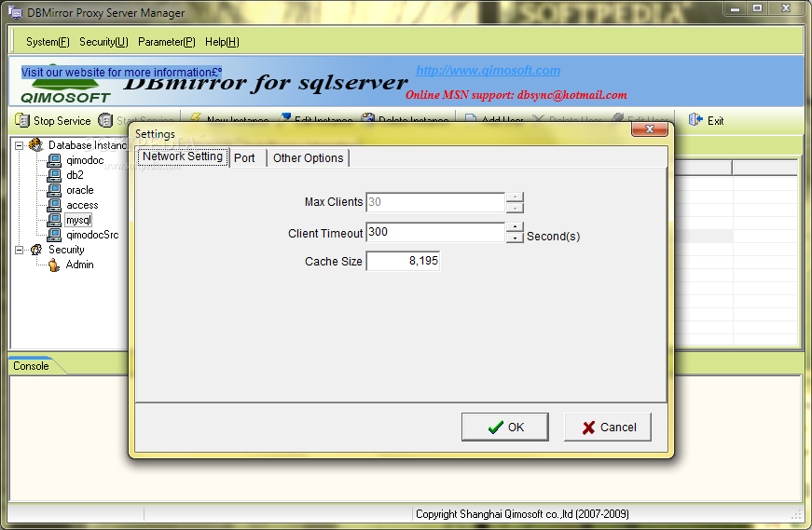
Task: Click the 'Visit our website' highlighted text
Action: 122,73
